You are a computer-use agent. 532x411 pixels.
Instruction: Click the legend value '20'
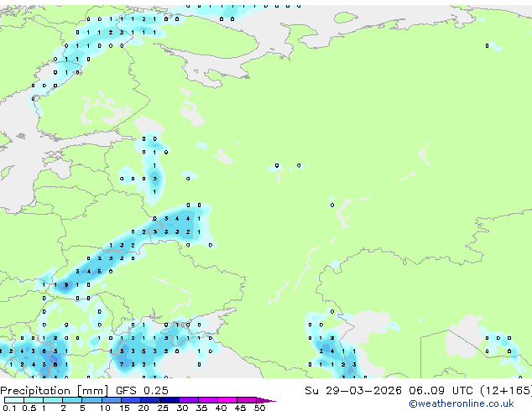(x=143, y=408)
